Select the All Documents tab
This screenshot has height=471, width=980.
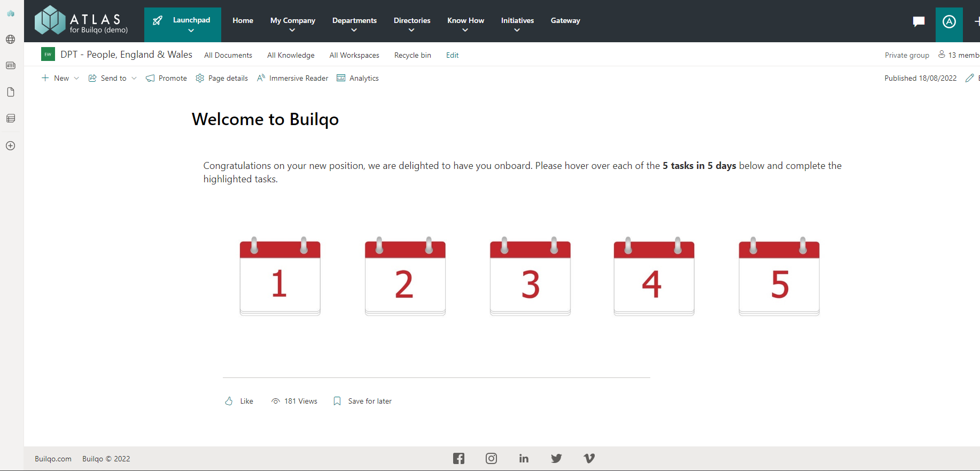click(x=228, y=55)
